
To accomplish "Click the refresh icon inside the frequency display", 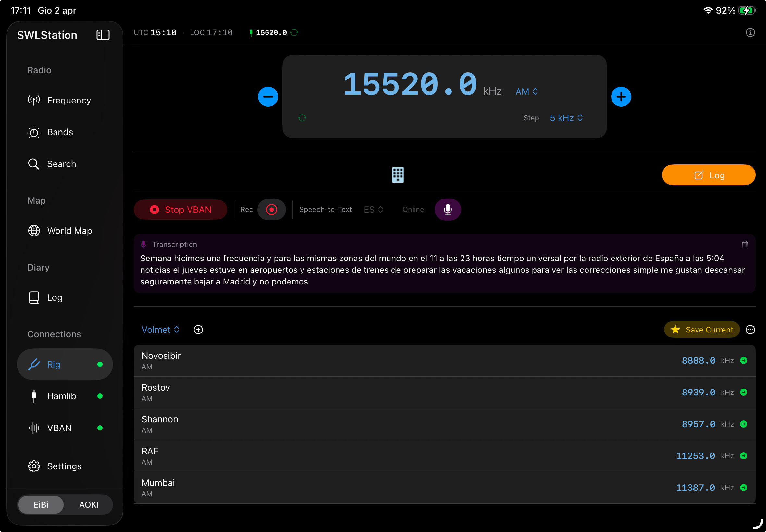I will click(x=302, y=118).
